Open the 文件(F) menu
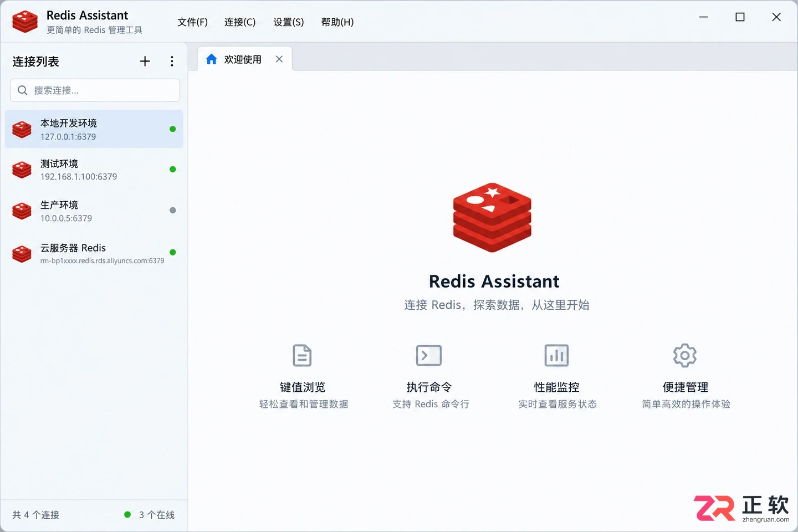Screen dimensions: 798x532 [x=192, y=22]
